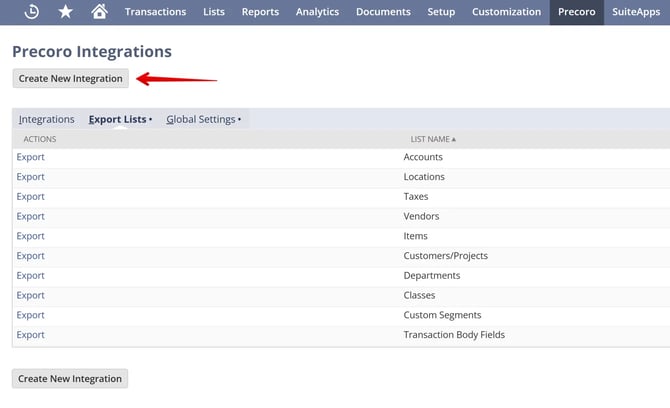
Task: Open the Transactions menu
Action: tap(155, 12)
